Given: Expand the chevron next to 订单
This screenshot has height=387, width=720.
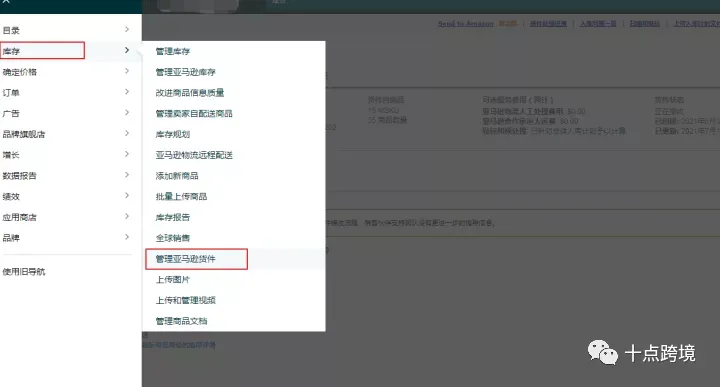Looking at the screenshot, I should point(127,92).
